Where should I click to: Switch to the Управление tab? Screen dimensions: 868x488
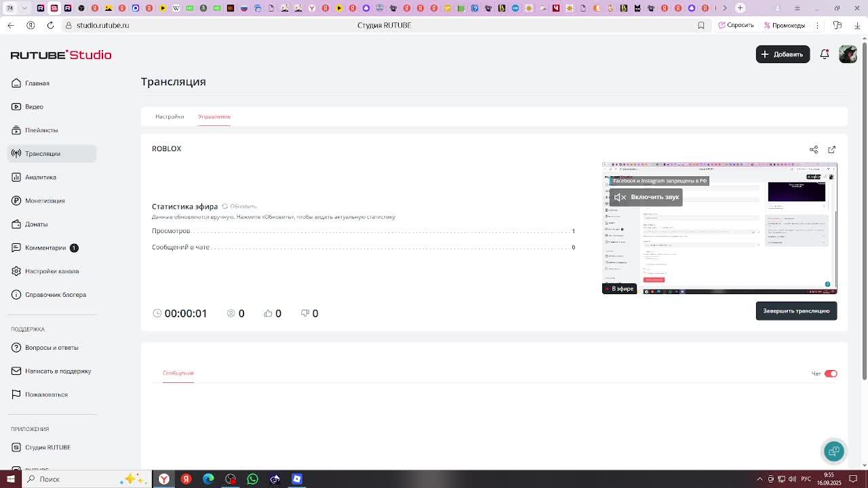tap(214, 117)
